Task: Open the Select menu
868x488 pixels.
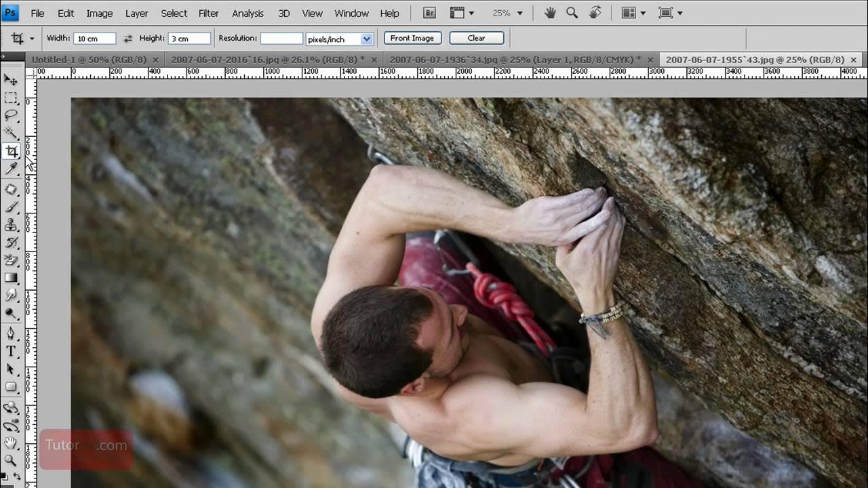Action: (x=174, y=13)
